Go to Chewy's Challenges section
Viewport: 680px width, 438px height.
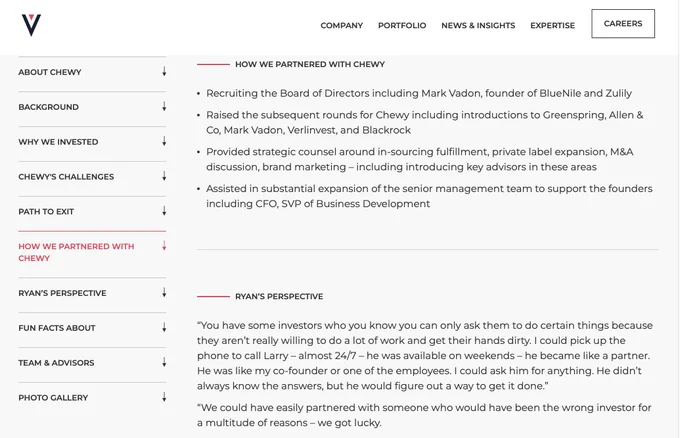tap(66, 177)
